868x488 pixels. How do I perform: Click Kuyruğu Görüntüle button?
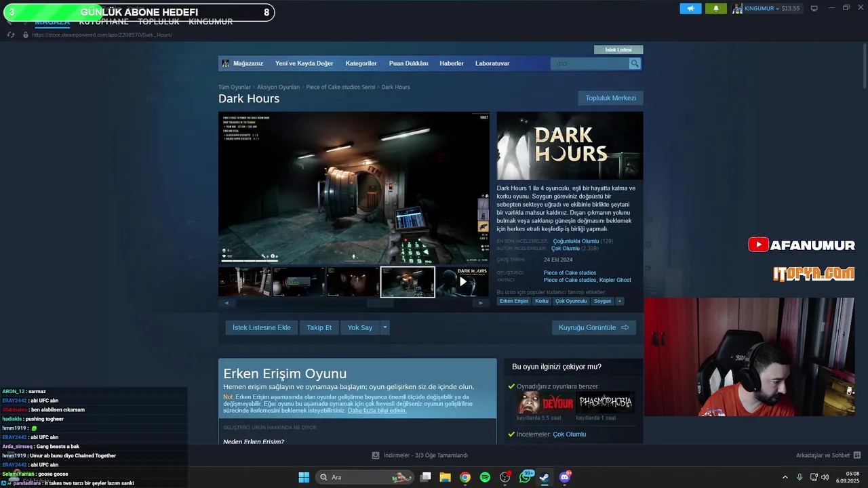593,327
